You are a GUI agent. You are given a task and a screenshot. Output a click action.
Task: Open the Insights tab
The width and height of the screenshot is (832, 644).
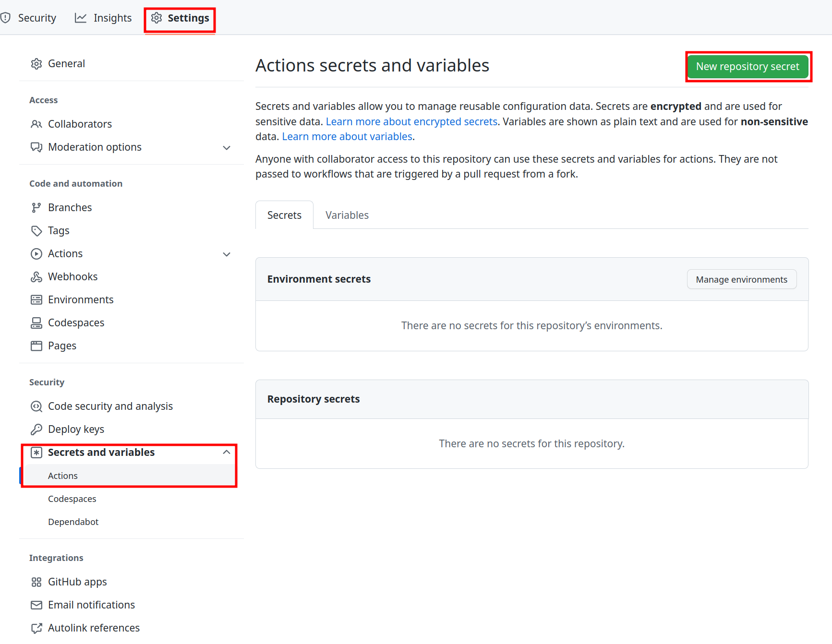(103, 18)
